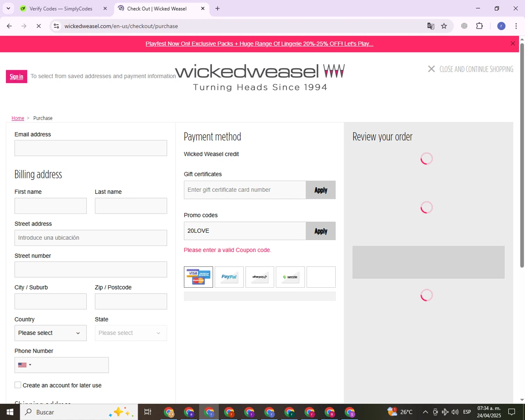Click Close and Continue Shopping
Image resolution: width=525 pixels, height=420 pixels.
pos(476,69)
